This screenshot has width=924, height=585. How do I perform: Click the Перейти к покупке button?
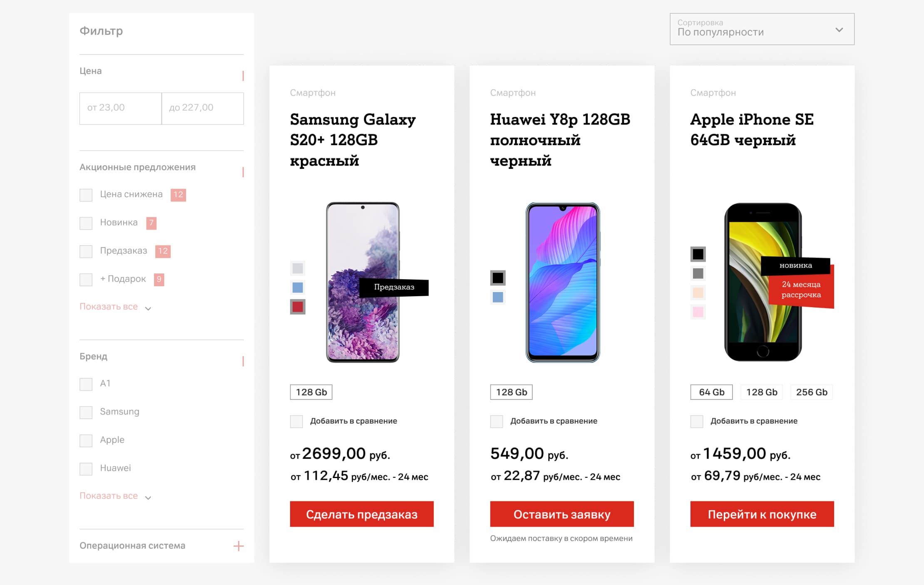762,514
